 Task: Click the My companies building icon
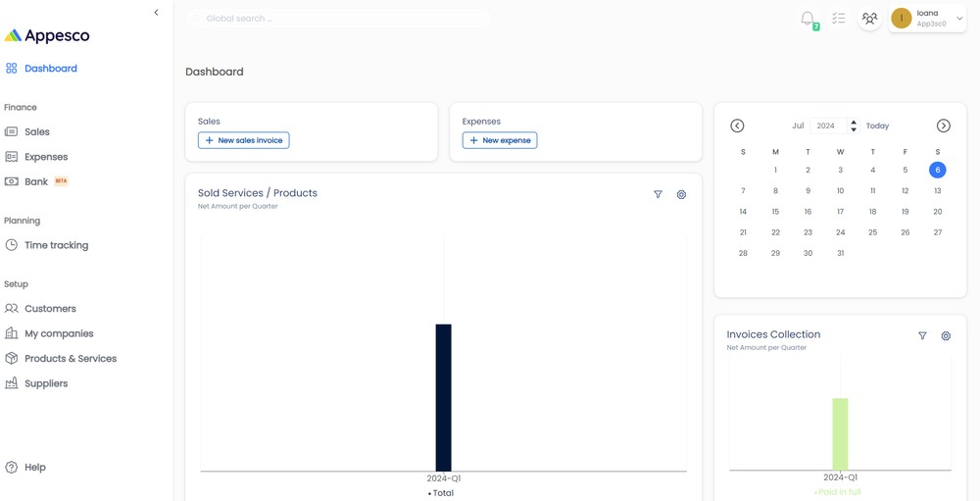11,333
